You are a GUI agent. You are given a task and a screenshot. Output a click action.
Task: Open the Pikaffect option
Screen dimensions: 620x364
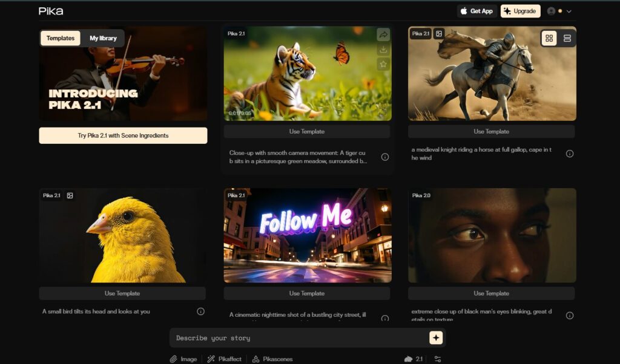224,359
